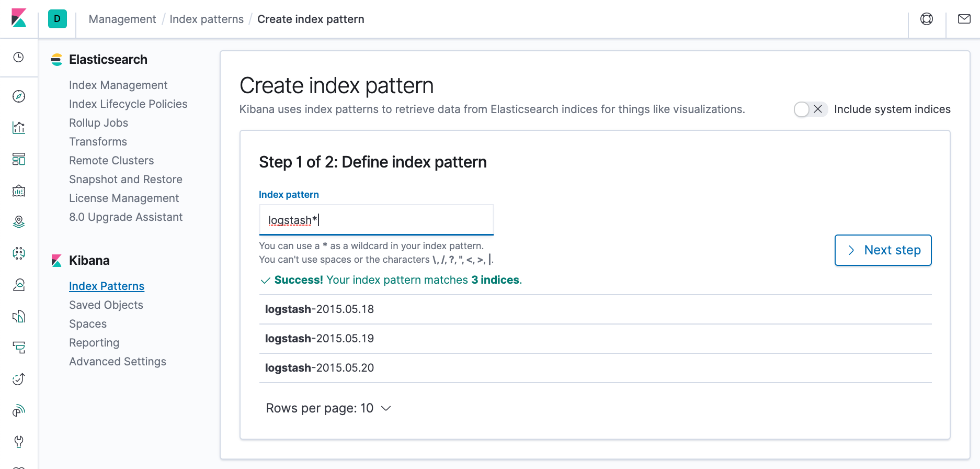Open APM icon in sidebar

point(19,348)
